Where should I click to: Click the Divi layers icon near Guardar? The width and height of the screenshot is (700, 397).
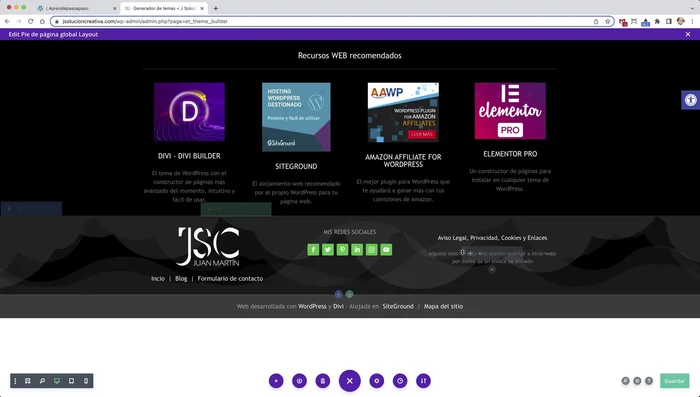[637, 381]
